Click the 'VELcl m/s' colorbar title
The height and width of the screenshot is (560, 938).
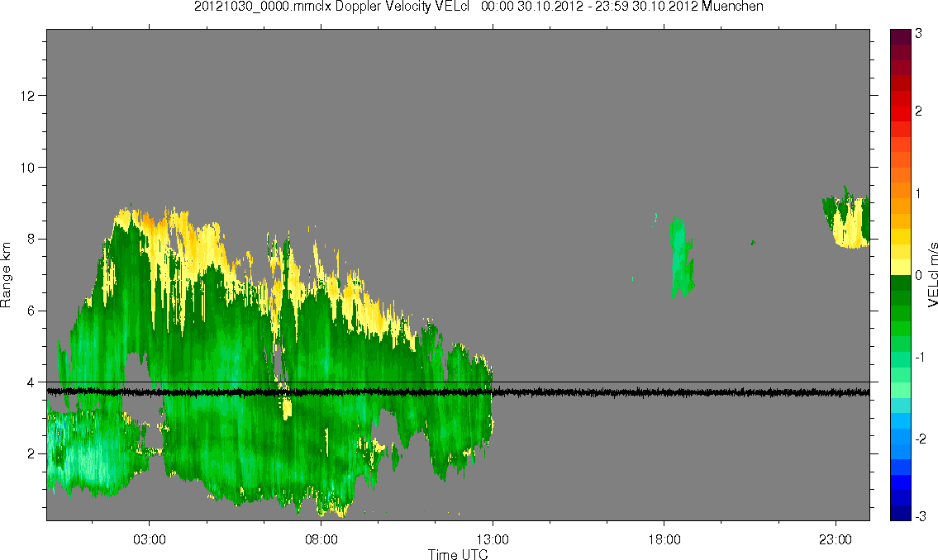(x=932, y=275)
